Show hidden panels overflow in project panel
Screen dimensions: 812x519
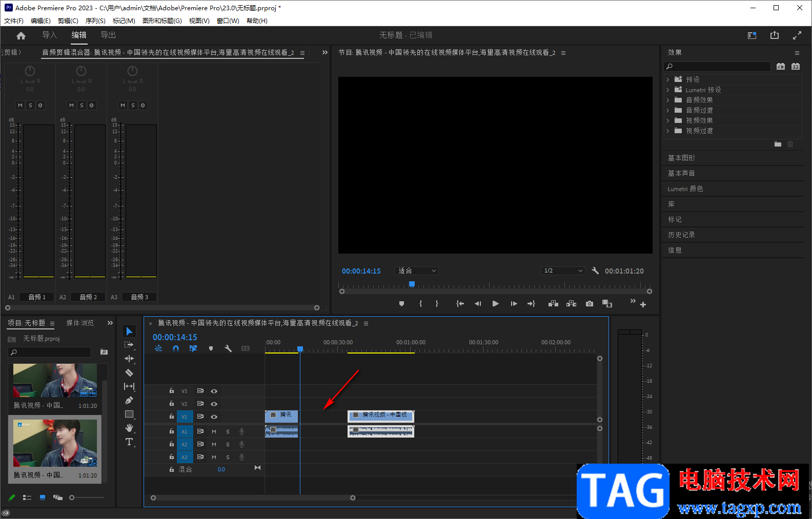coord(110,323)
